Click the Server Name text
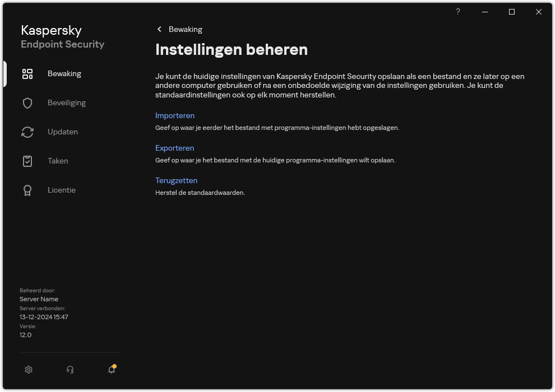 pos(39,299)
